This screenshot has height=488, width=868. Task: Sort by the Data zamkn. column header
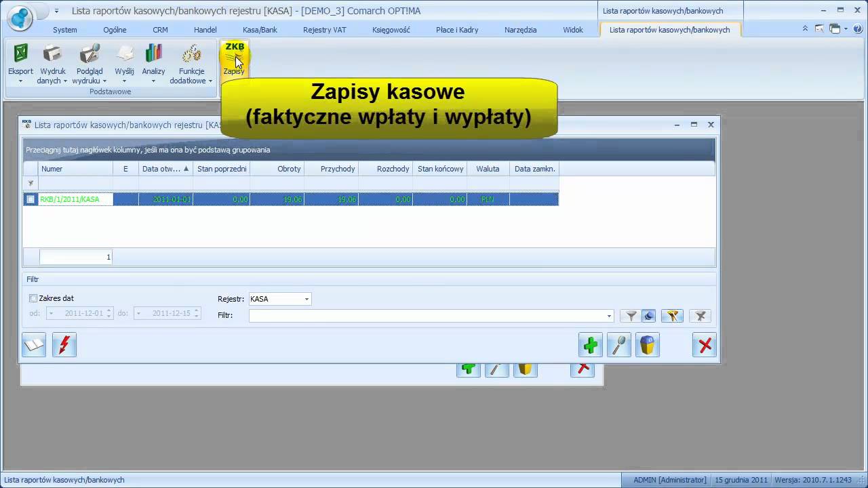tap(534, 169)
